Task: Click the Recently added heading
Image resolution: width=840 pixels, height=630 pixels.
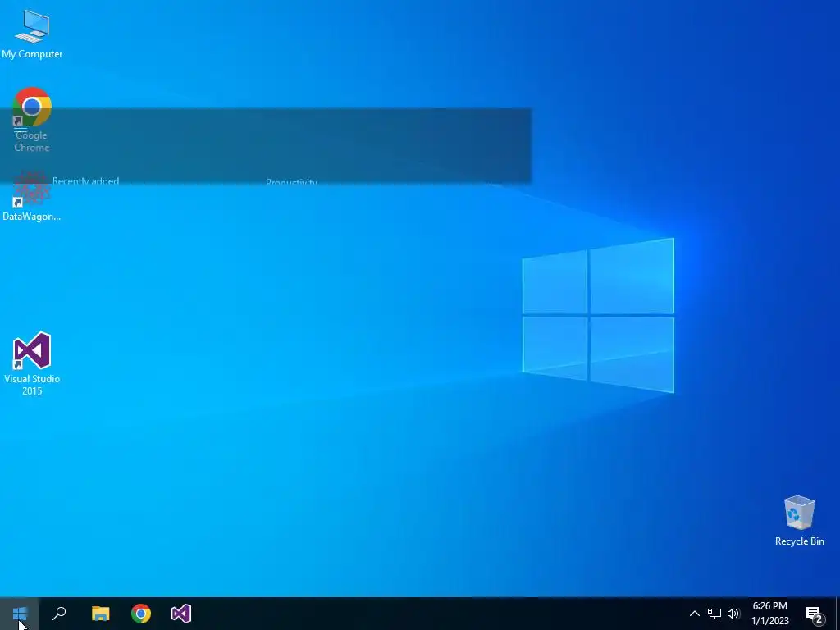Action: coord(85,181)
